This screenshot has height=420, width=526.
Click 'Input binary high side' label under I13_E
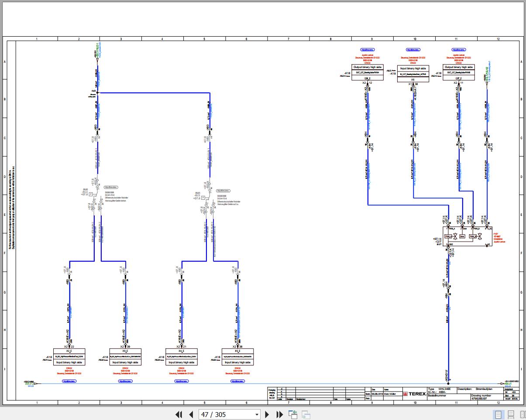[126, 362]
